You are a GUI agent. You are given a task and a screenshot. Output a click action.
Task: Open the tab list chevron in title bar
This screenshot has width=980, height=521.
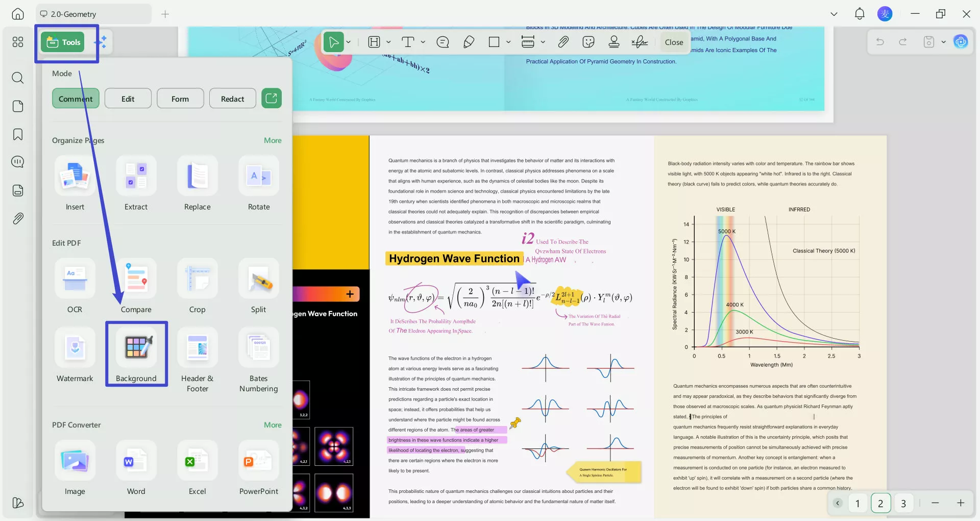[834, 14]
